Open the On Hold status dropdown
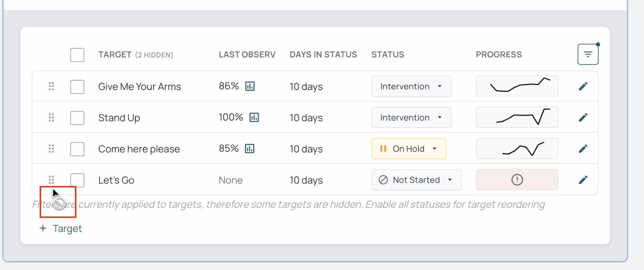Screen dimensions: 644x270 click(x=409, y=149)
